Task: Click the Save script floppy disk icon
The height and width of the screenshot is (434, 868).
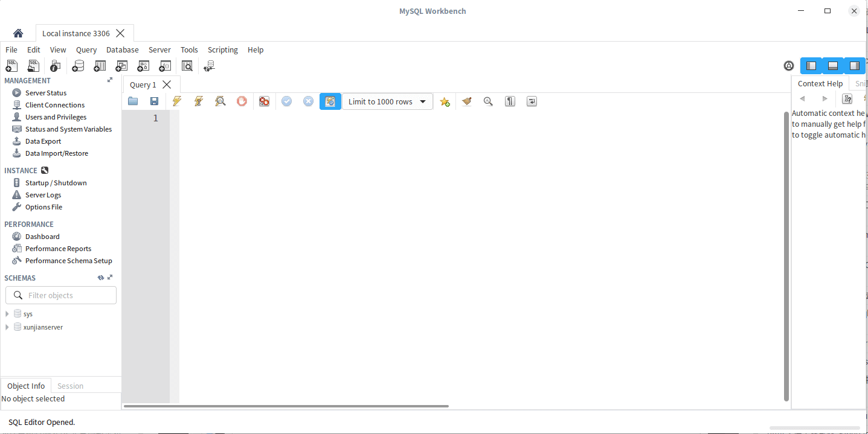Action: 154,101
